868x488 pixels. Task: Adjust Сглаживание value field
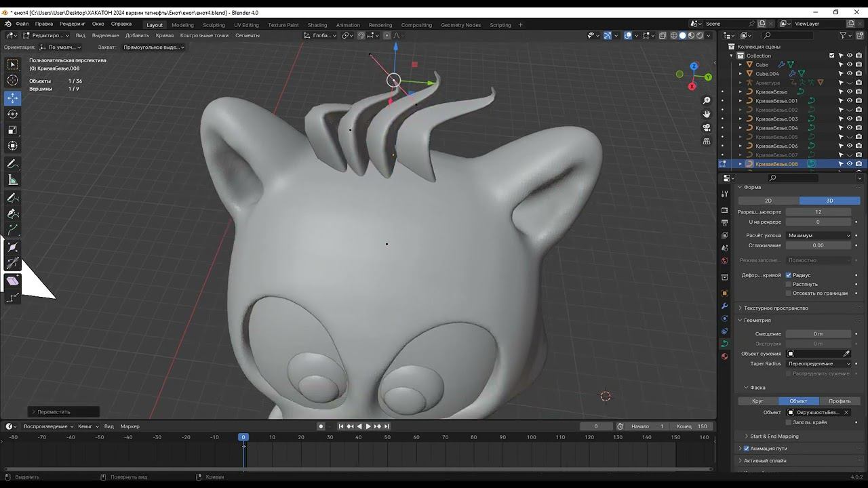[x=818, y=245]
